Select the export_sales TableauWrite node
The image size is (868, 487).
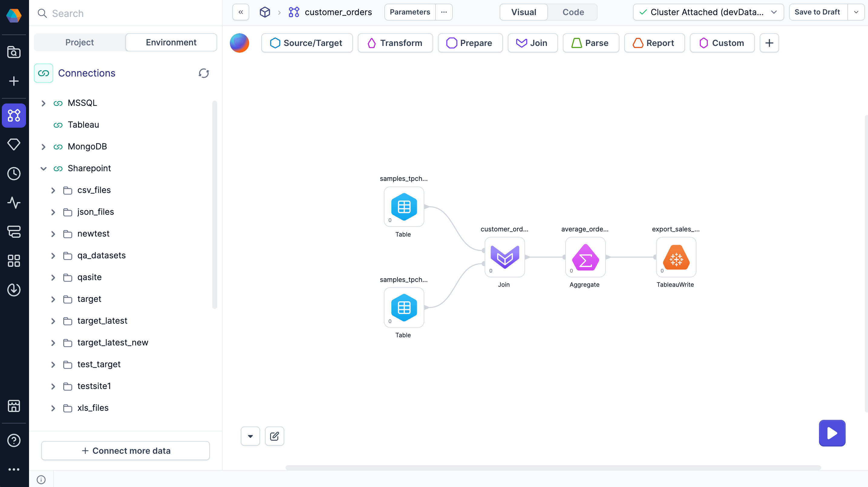tap(676, 257)
